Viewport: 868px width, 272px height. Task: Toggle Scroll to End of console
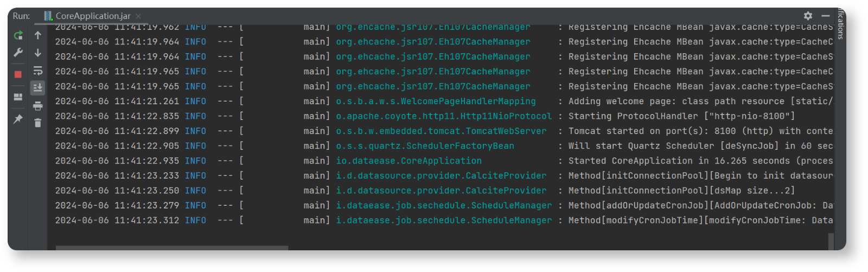(38, 87)
